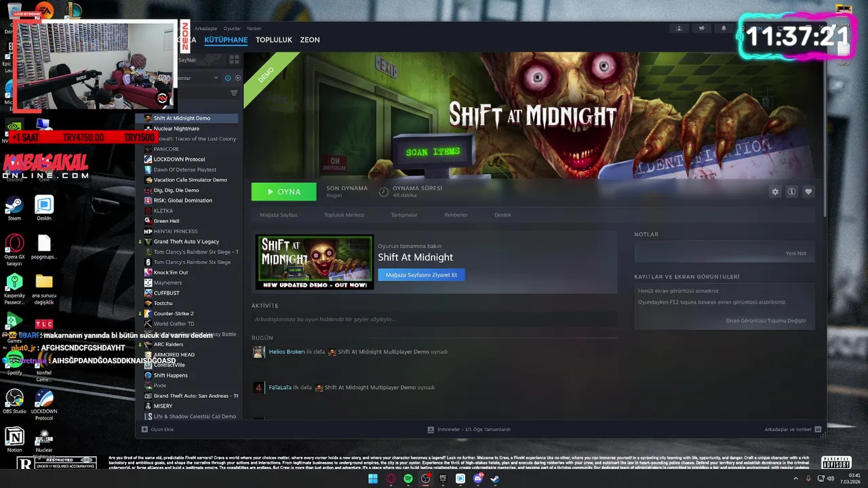868x488 pixels.
Task: Select Vacation Cafe Simulator Demo
Action: point(190,180)
